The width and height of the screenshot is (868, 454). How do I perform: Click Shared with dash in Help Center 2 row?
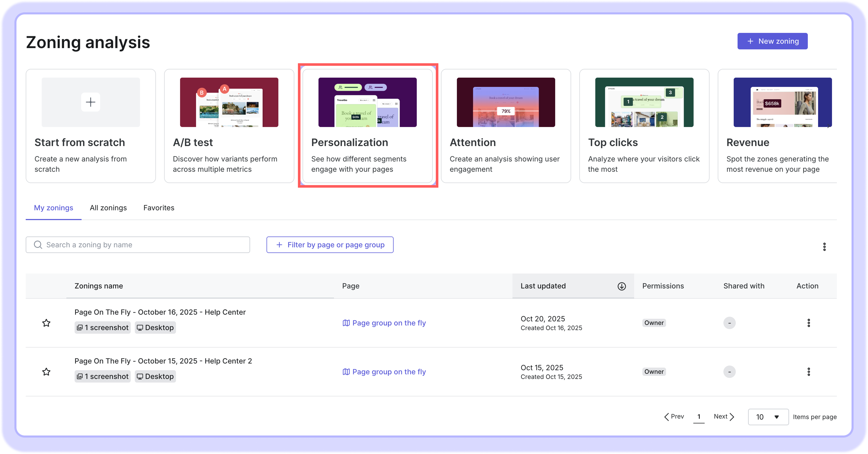point(729,372)
